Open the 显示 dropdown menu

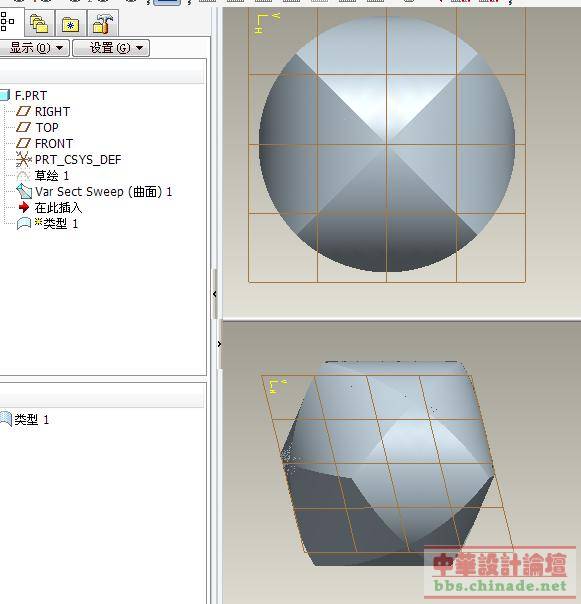pyautogui.click(x=35, y=48)
